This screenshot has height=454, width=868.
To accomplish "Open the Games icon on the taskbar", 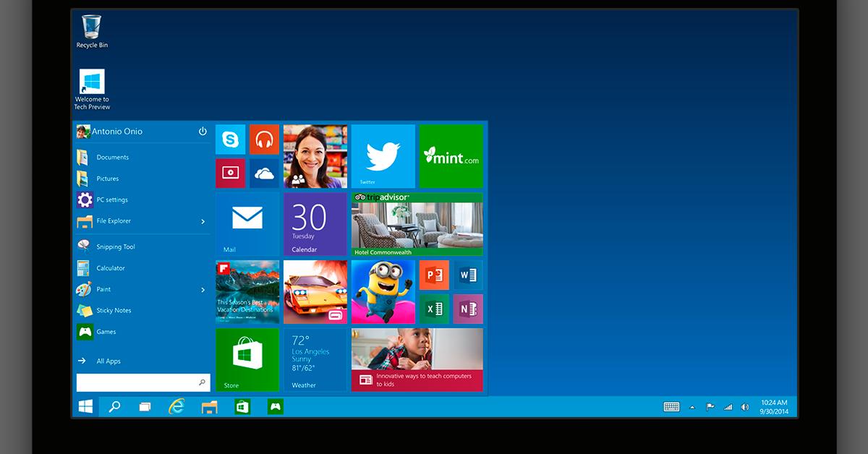I will coord(276,406).
